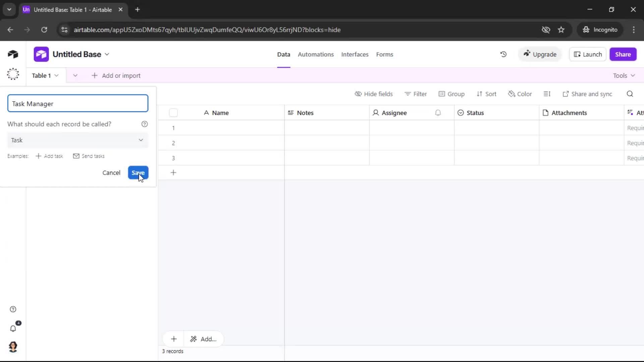Go back to previous page
Screen dimensions: 644x362
(10, 30)
